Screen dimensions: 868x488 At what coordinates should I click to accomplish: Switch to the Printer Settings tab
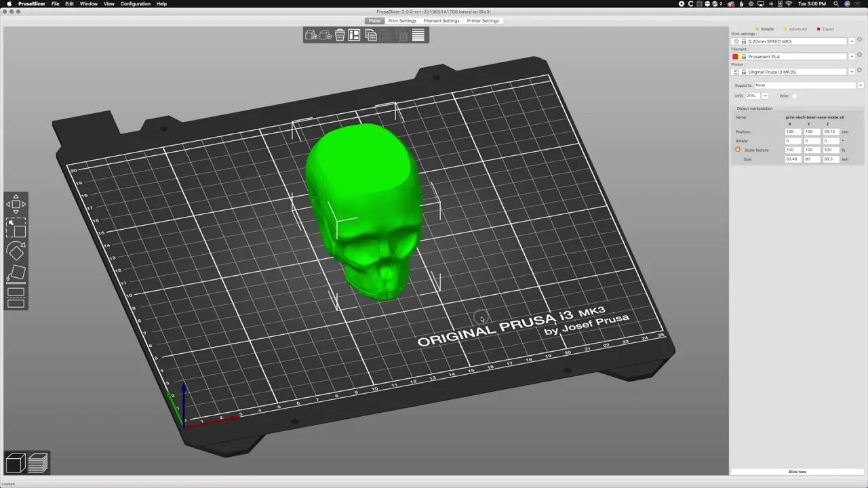click(x=483, y=20)
